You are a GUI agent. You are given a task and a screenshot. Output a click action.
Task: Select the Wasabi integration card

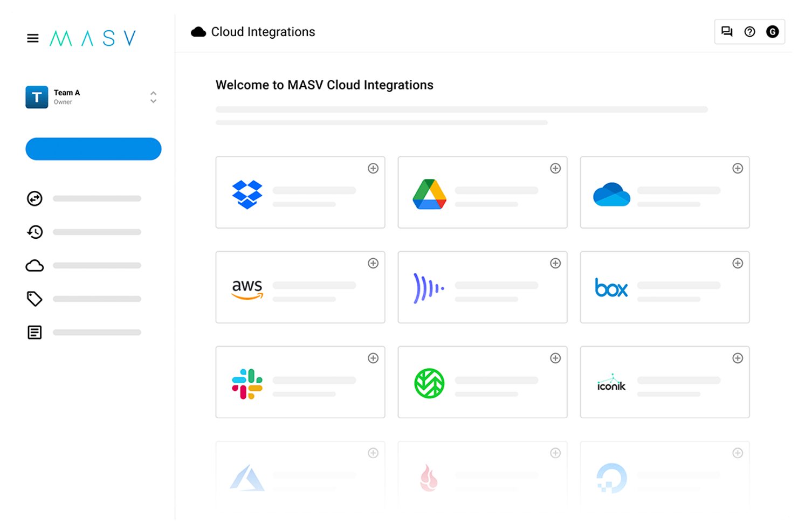(483, 382)
